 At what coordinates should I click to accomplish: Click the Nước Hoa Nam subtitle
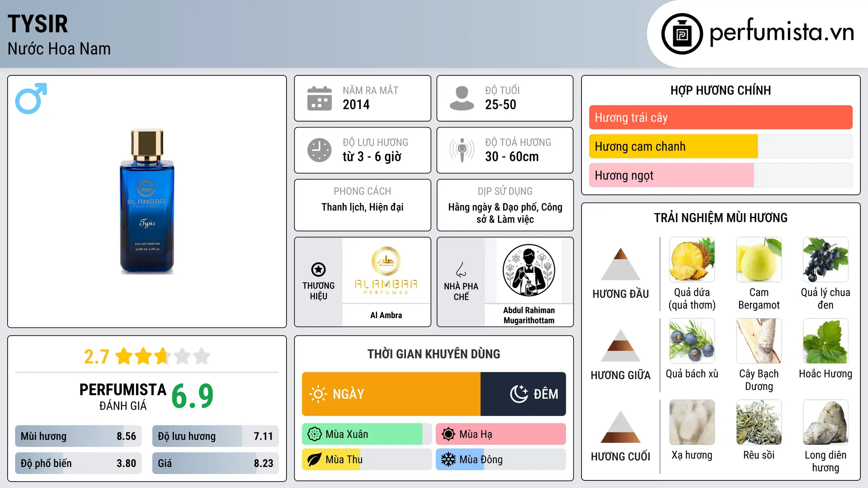point(59,49)
